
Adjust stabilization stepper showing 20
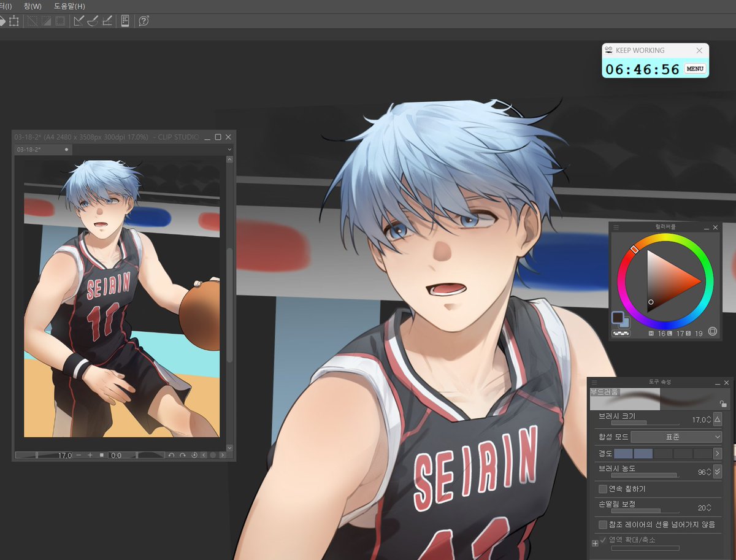click(x=709, y=508)
